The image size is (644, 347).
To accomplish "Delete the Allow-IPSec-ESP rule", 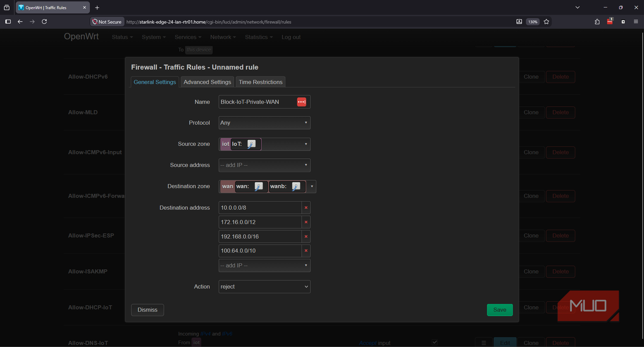I will tap(560, 236).
